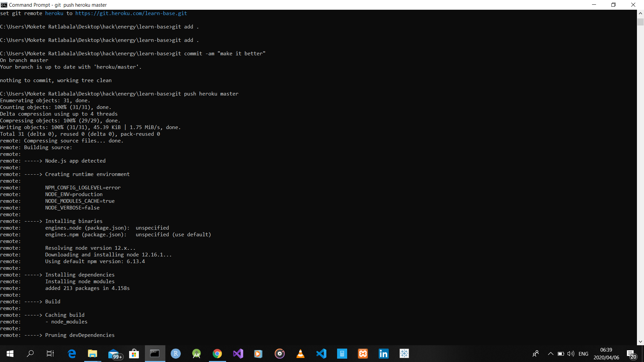Screen dimensions: 644x362
Task: Show hidden system tray icons
Action: click(x=550, y=354)
